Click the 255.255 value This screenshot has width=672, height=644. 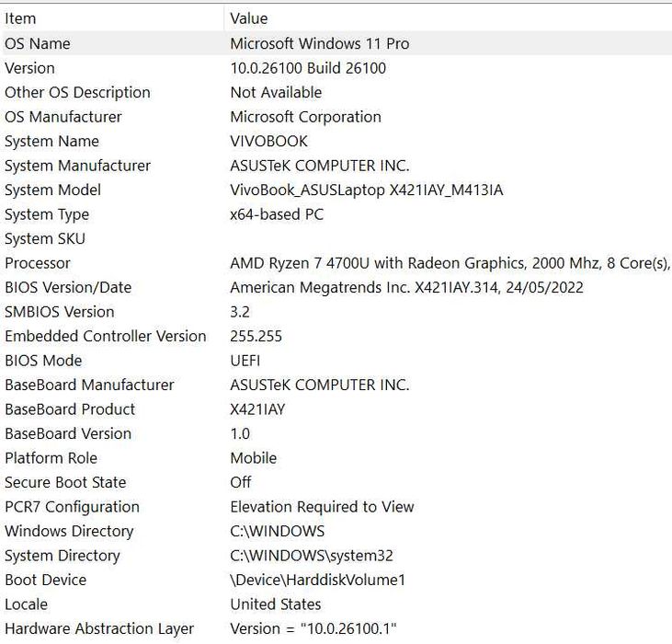pyautogui.click(x=256, y=336)
